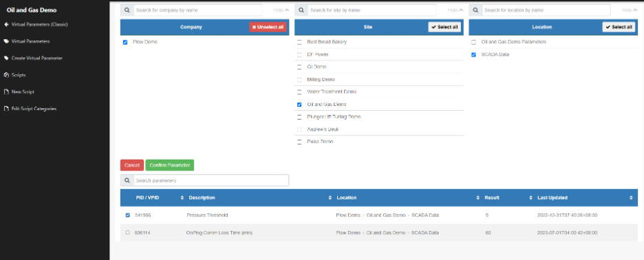This screenshot has height=260, width=644.
Task: Focus the Search for location by name field
Action: pyautogui.click(x=546, y=10)
